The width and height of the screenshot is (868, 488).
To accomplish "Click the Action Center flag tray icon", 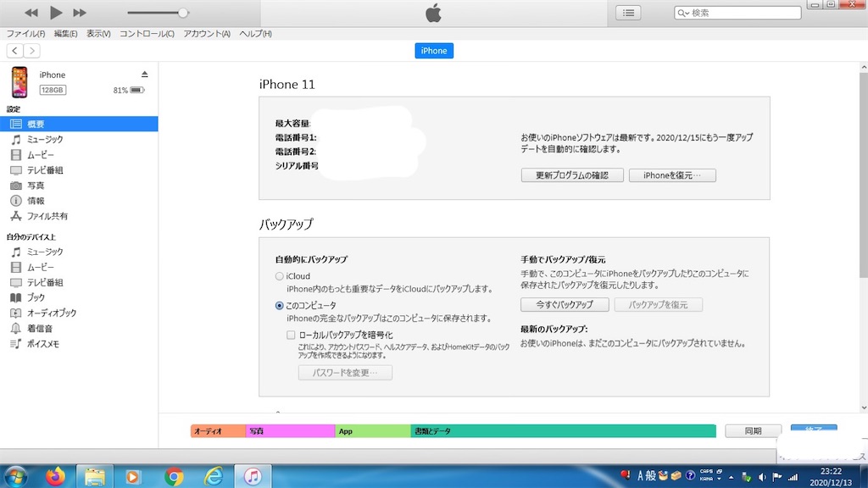I will click(777, 477).
